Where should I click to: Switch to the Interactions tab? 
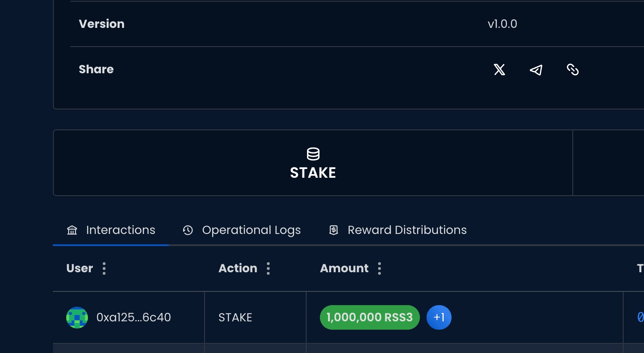[x=111, y=230]
